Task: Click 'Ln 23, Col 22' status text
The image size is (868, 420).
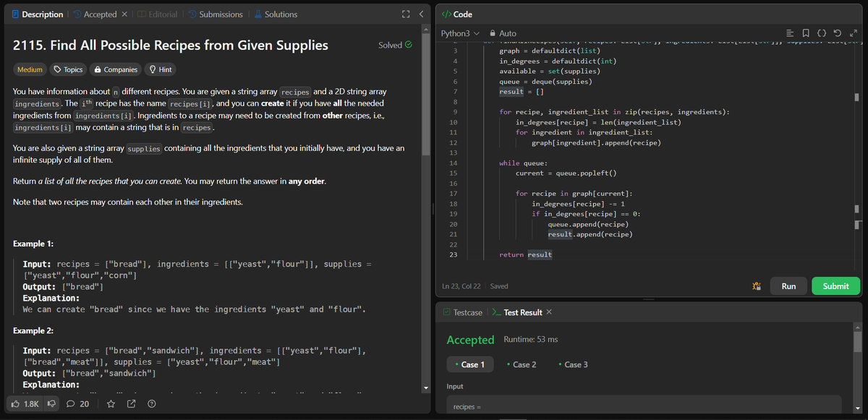Action: coord(461,286)
